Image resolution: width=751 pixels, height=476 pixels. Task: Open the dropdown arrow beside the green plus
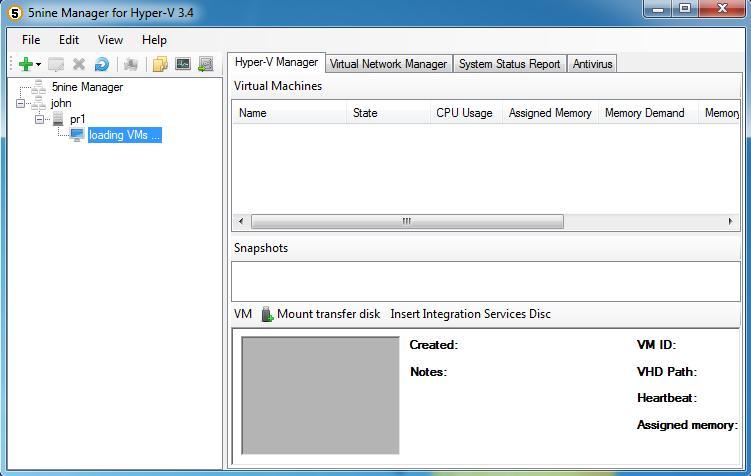(38, 64)
